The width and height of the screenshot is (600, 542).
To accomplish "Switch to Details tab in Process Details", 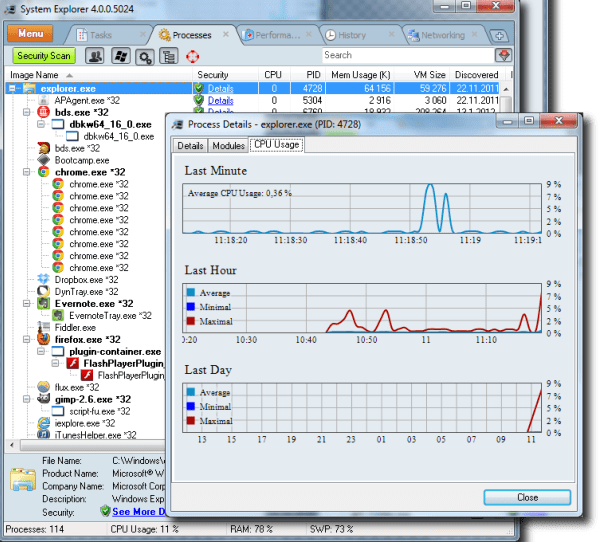I will (x=190, y=146).
